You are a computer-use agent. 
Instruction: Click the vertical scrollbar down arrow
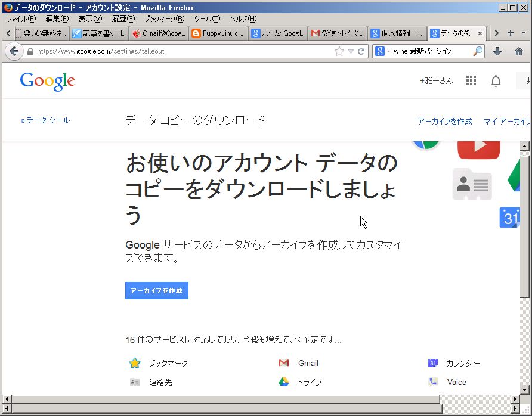[x=524, y=390]
